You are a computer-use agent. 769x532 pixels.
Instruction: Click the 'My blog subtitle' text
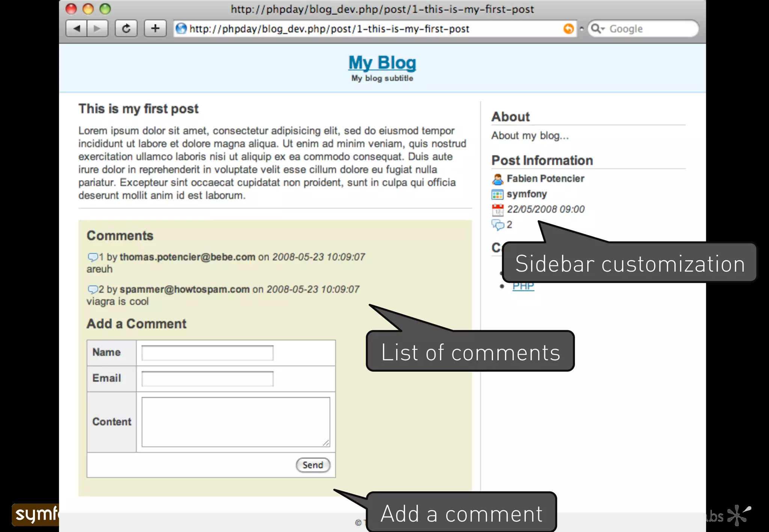[382, 78]
